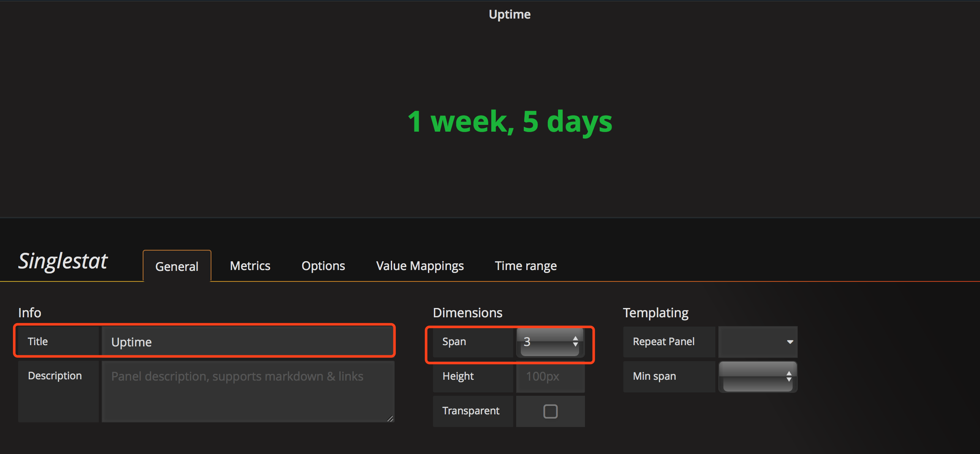Select the Value Mappings tab

pos(420,266)
